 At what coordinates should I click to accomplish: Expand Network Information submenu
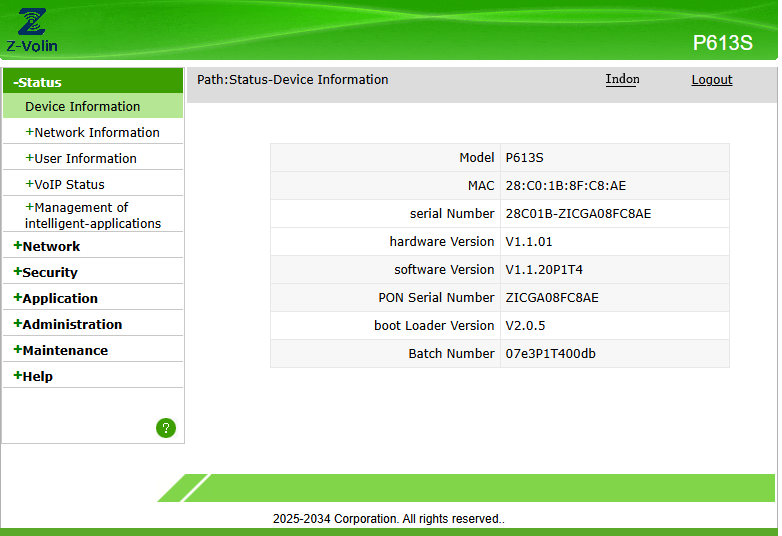tap(92, 133)
